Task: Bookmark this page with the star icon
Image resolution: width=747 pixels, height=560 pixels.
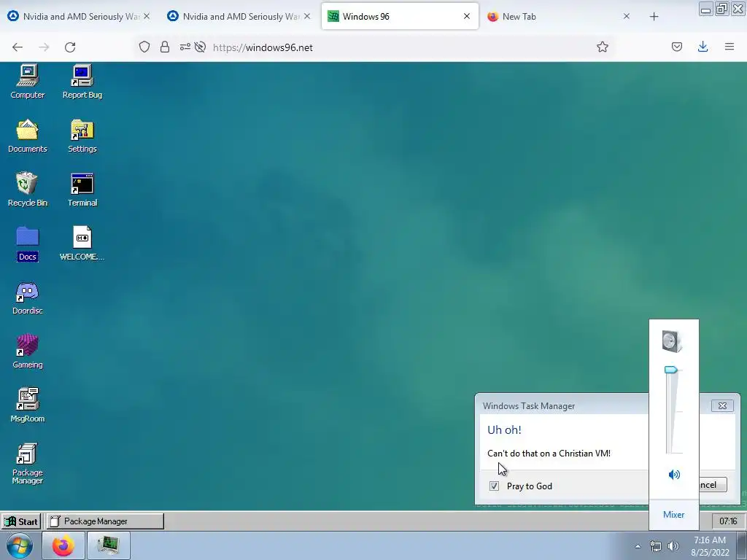Action: pos(602,47)
